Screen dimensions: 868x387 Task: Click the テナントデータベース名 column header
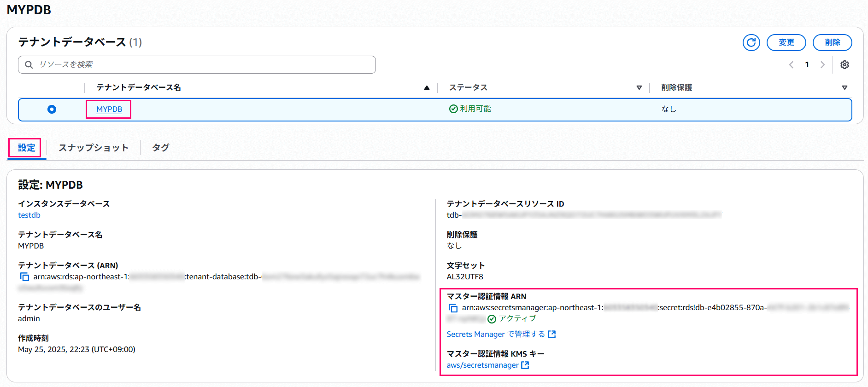139,87
